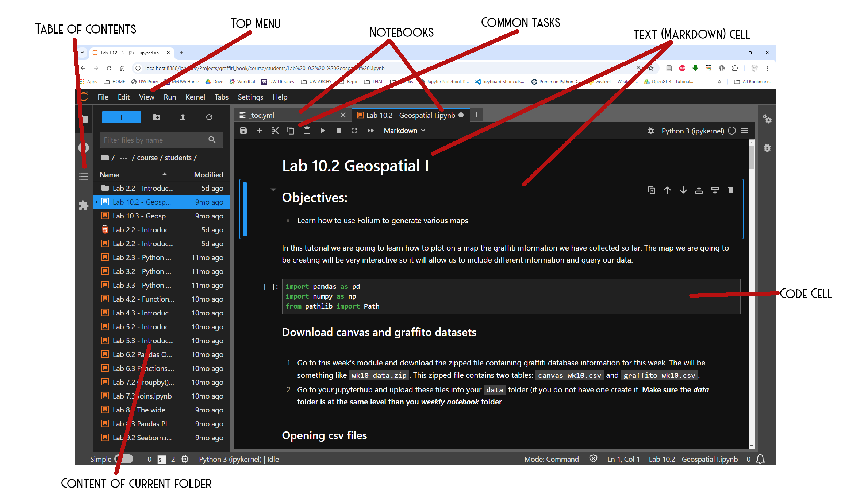Open the Table of Contents sidebar icon
The width and height of the screenshot is (841, 504).
point(84,177)
